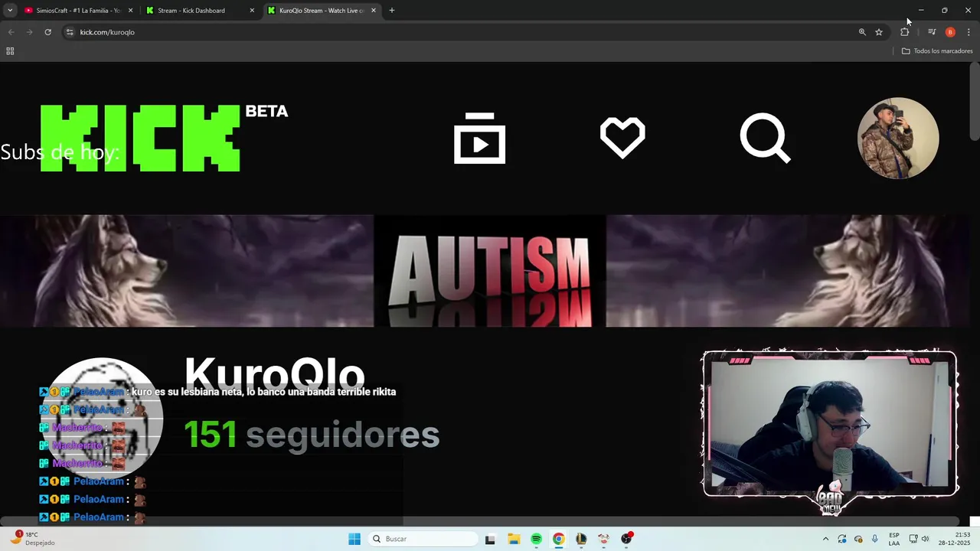
Task: Expand the tab search dropdown
Action: click(x=10, y=11)
